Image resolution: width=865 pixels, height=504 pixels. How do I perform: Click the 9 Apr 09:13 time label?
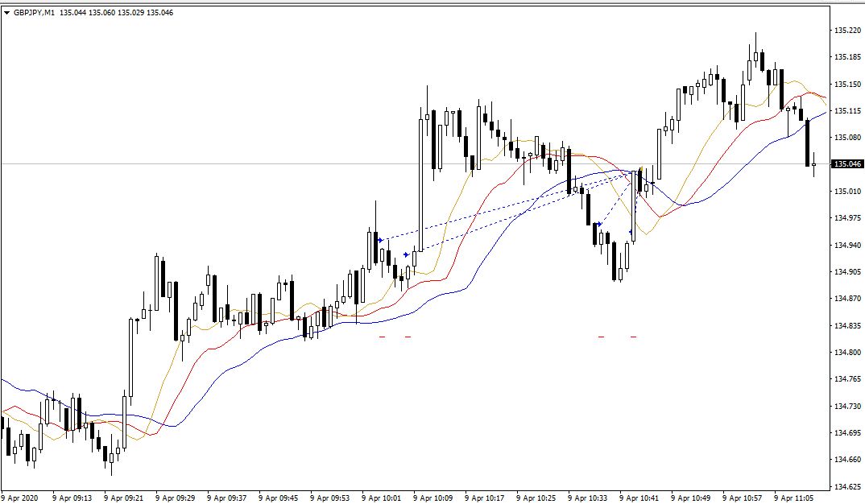72,498
